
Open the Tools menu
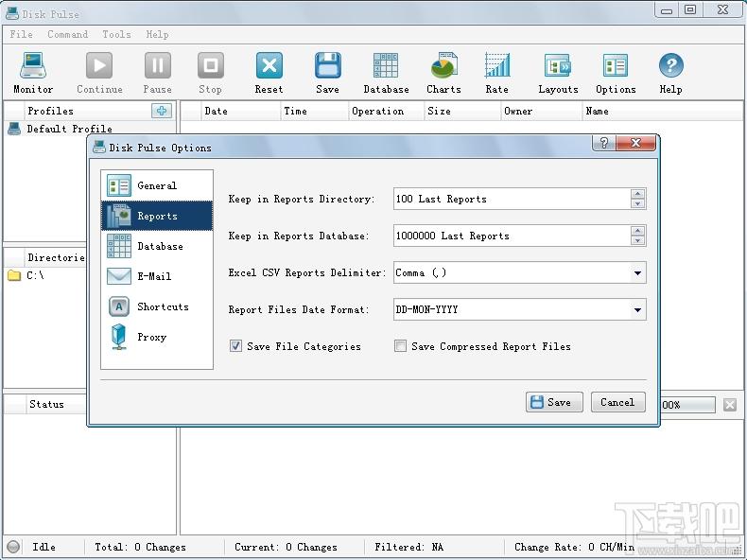coord(116,34)
